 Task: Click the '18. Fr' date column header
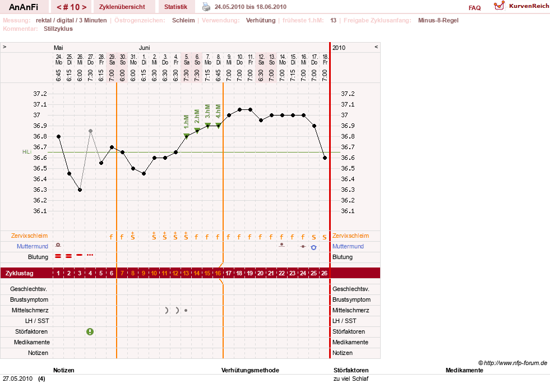(325, 59)
